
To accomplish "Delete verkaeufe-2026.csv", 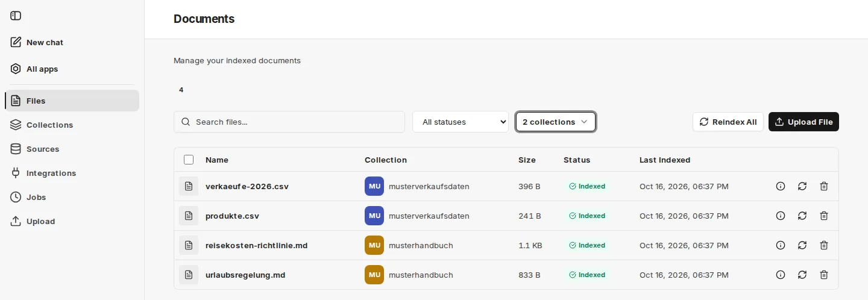I will (x=824, y=186).
